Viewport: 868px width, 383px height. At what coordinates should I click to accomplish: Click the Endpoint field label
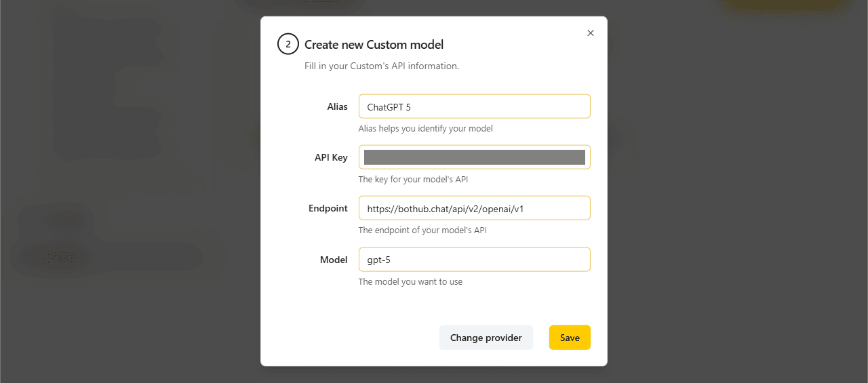328,209
